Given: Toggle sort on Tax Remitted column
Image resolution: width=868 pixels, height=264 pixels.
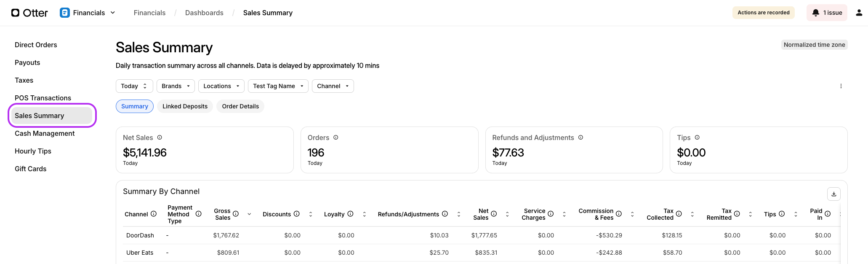Looking at the screenshot, I should 751,214.
